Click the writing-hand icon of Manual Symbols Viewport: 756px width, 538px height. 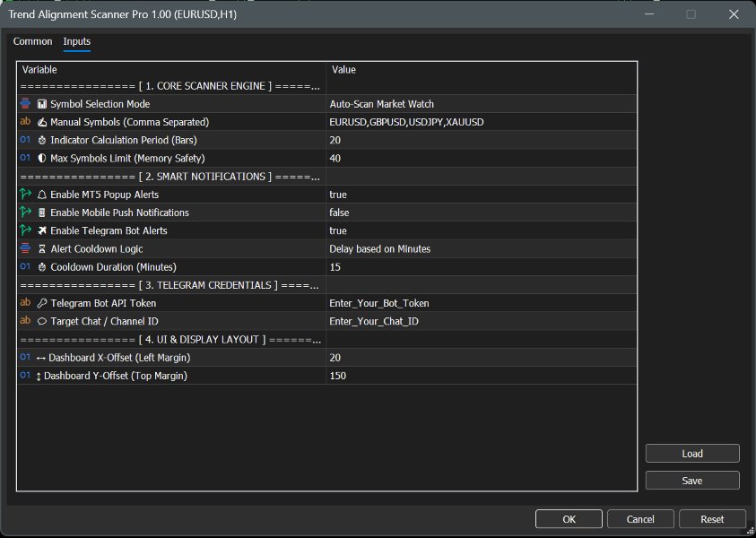42,123
